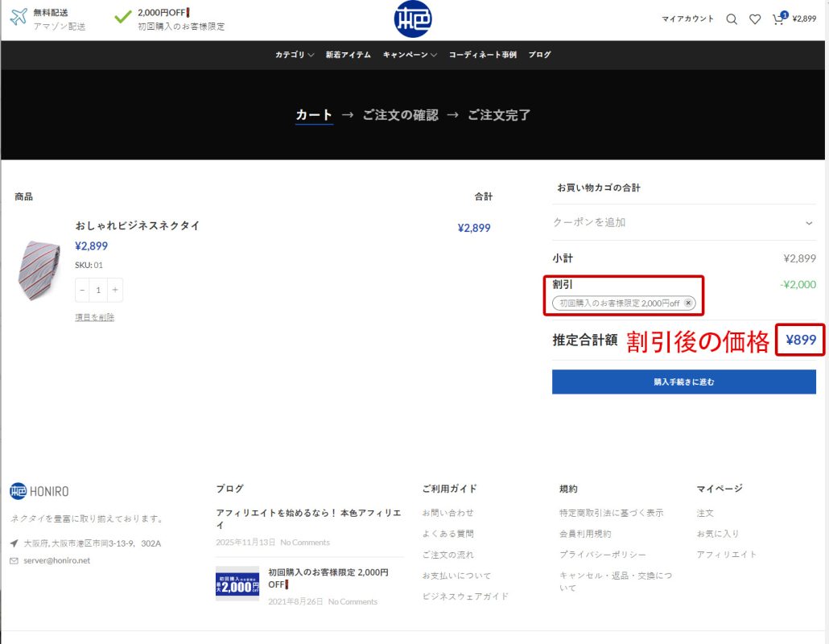Remove the applied 2,000円off coupon tag

[x=688, y=303]
